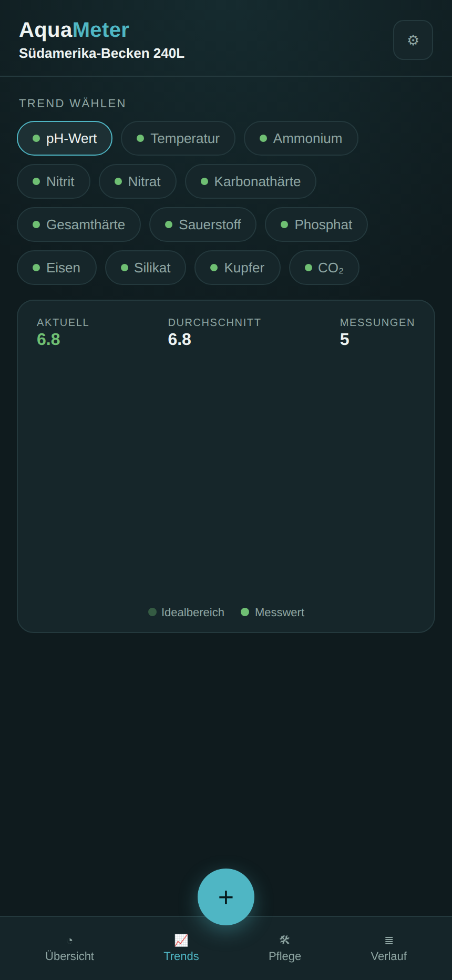Screen dimensions: 452x980
Task: Show the Phosphat trend
Action: [x=316, y=224]
